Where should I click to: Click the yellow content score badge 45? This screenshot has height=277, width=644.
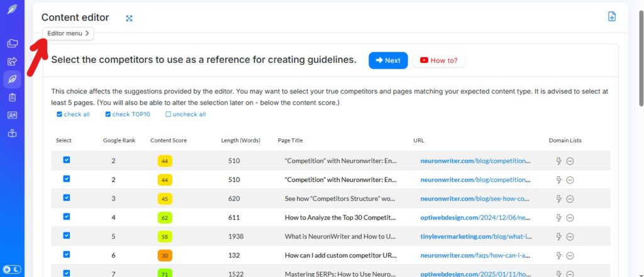(165, 199)
